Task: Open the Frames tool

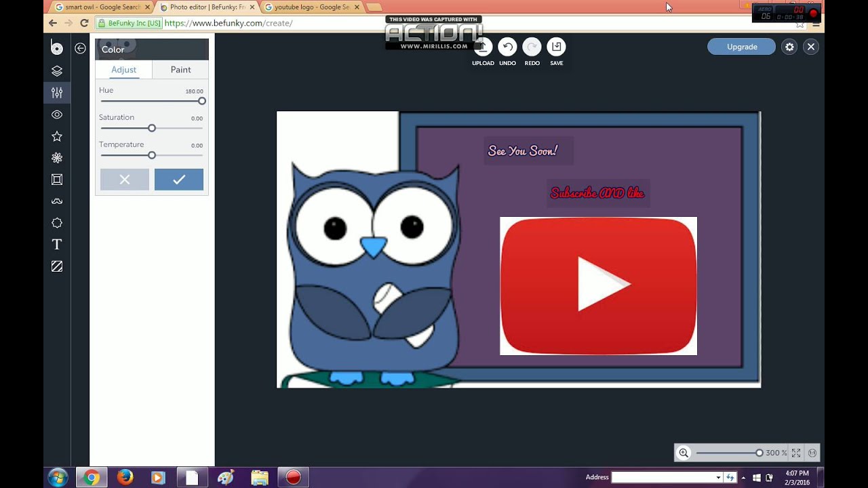Action: (57, 180)
